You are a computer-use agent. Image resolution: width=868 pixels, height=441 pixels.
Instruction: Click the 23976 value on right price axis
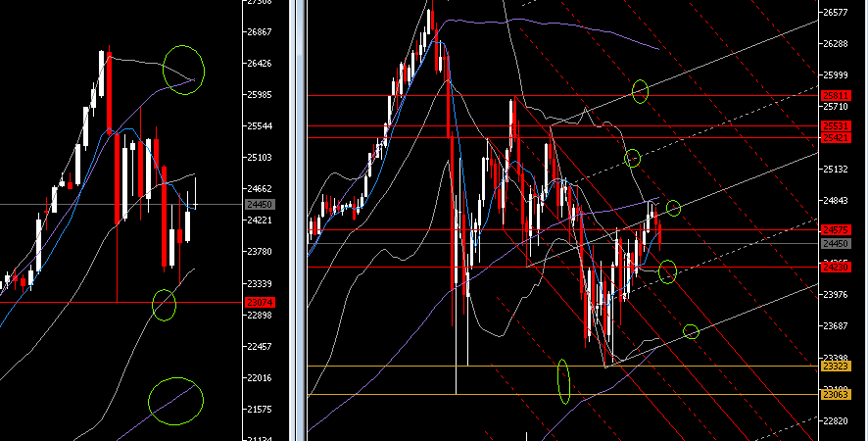(x=836, y=295)
